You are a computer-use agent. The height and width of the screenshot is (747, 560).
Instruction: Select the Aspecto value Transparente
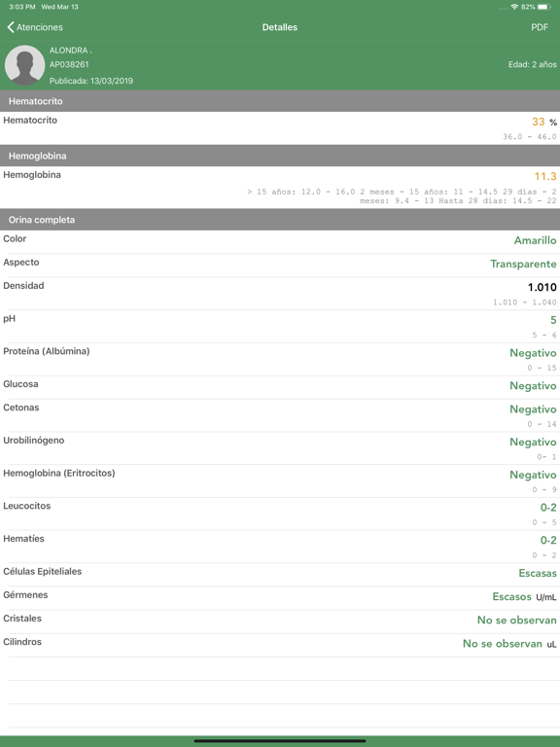[523, 264]
